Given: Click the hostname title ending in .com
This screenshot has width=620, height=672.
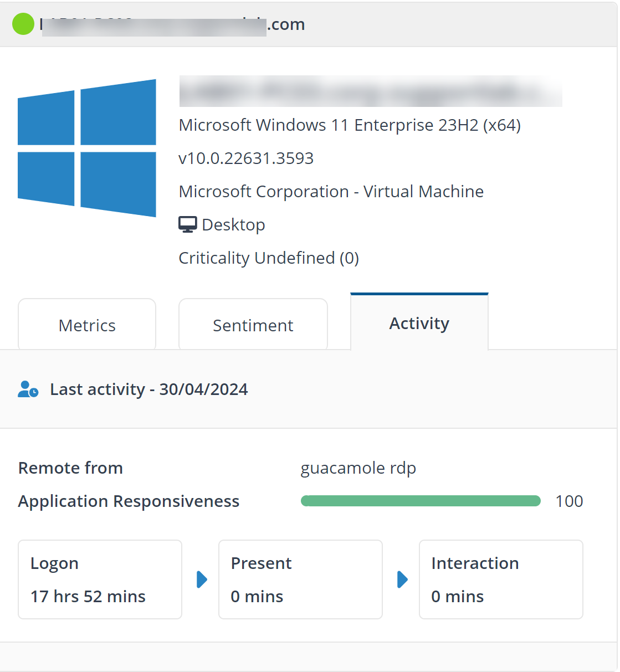Looking at the screenshot, I should [x=172, y=24].
